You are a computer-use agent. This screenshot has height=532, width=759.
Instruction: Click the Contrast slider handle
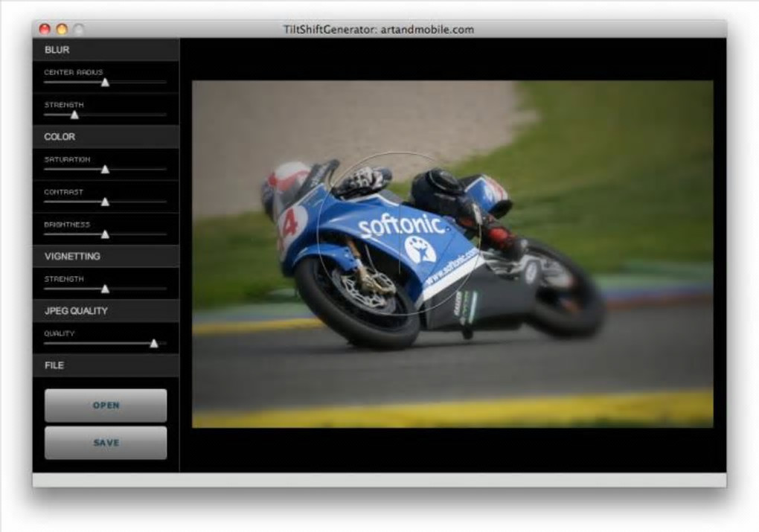pos(105,202)
